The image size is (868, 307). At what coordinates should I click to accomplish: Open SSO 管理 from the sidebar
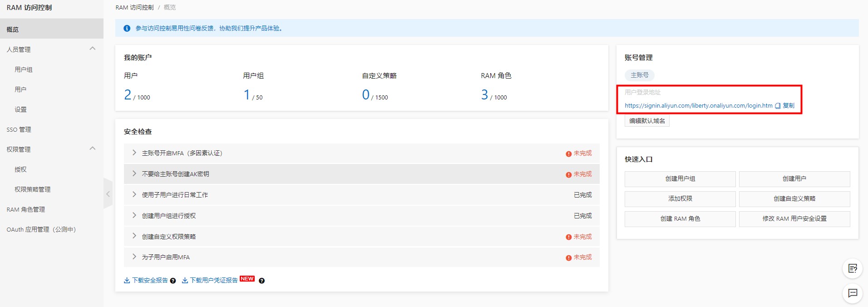pos(19,129)
